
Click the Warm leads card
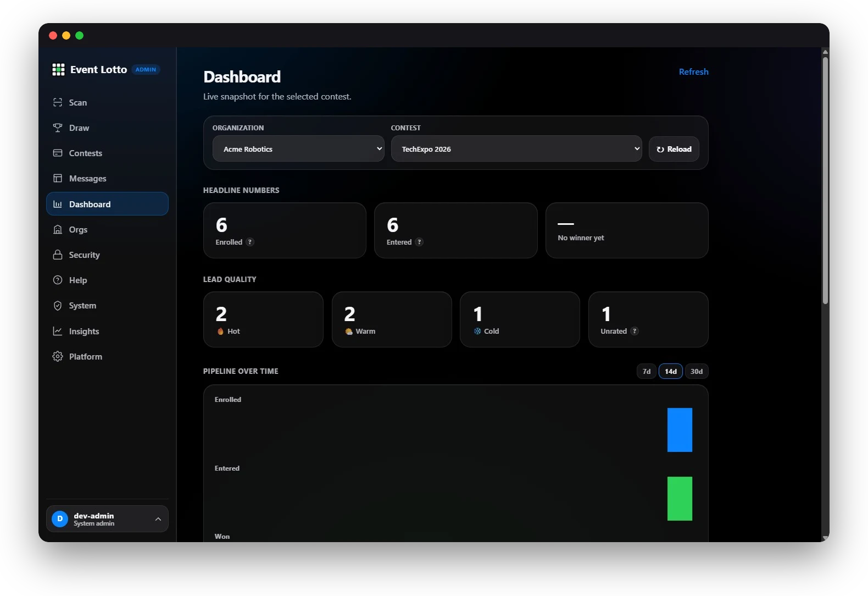392,319
